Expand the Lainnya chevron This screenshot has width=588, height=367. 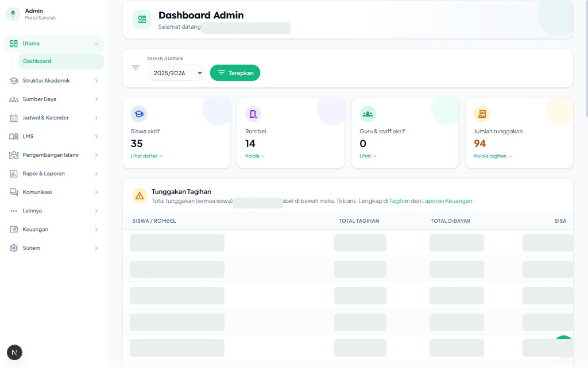coord(96,211)
